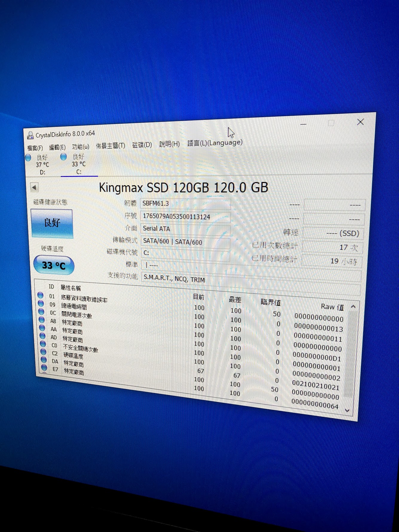Screen dimensions: 399x532
Task: Click the Raw 值 column header
Action: click(x=332, y=307)
